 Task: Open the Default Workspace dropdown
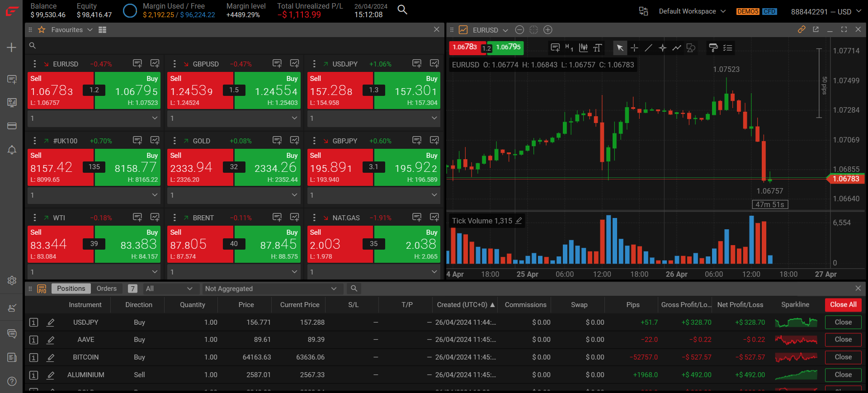[692, 11]
